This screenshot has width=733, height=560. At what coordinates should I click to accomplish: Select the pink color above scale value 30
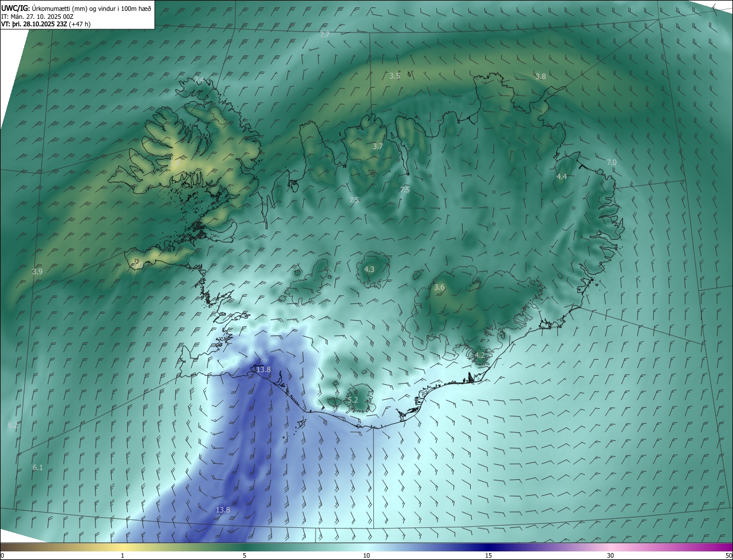610,547
